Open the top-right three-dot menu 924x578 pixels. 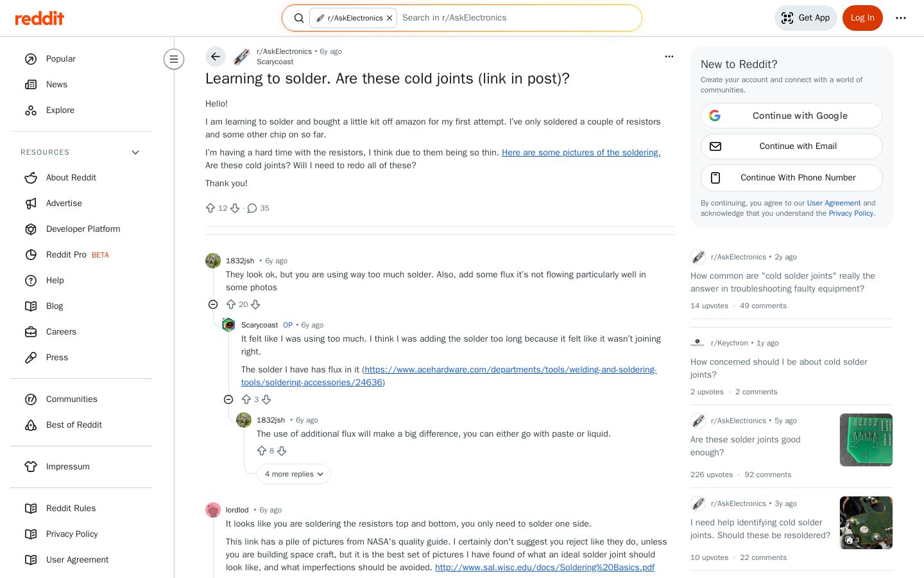click(901, 18)
